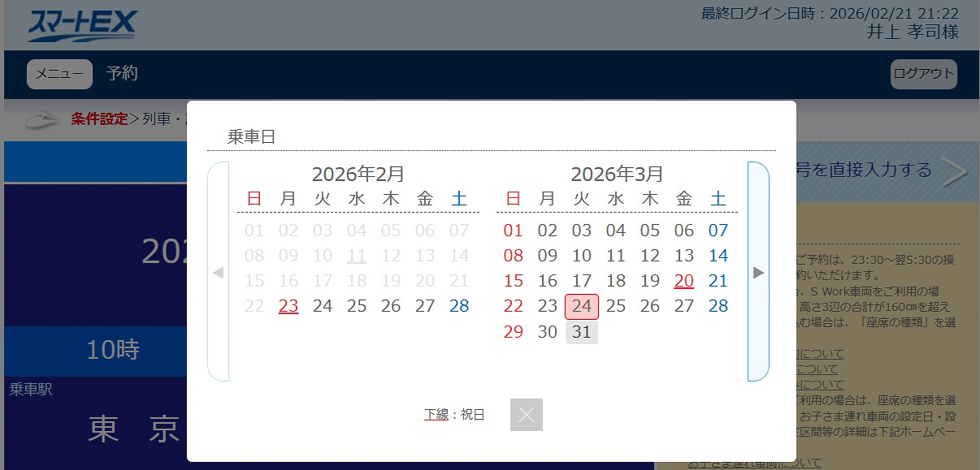The width and height of the screenshot is (980, 470).
Task: Select March 05 date
Action: point(650,231)
